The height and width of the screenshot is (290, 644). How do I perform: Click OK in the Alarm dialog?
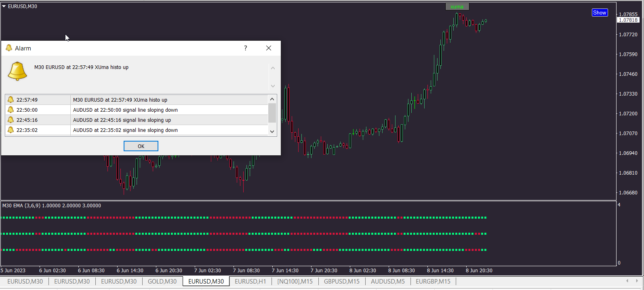click(x=141, y=146)
